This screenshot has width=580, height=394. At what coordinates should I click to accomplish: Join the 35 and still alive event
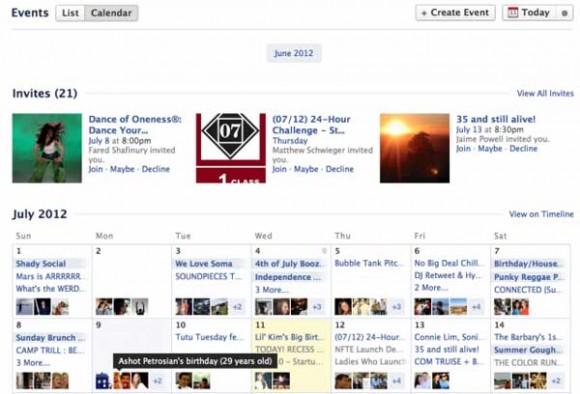pos(463,149)
